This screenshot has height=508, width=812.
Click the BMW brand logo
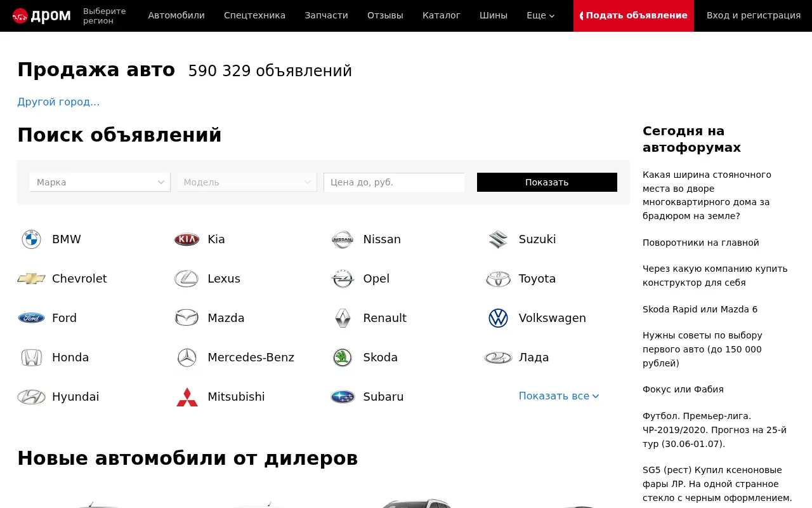pos(31,239)
